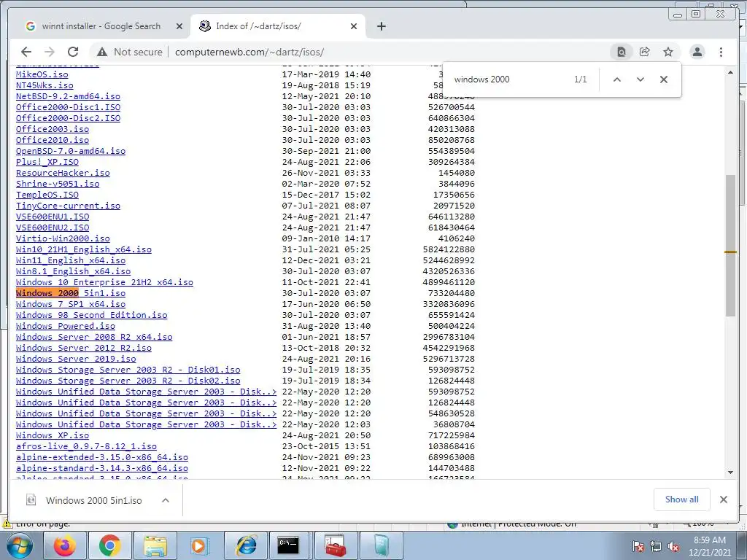Show all downloads
The width and height of the screenshot is (747, 560).
tap(682, 499)
